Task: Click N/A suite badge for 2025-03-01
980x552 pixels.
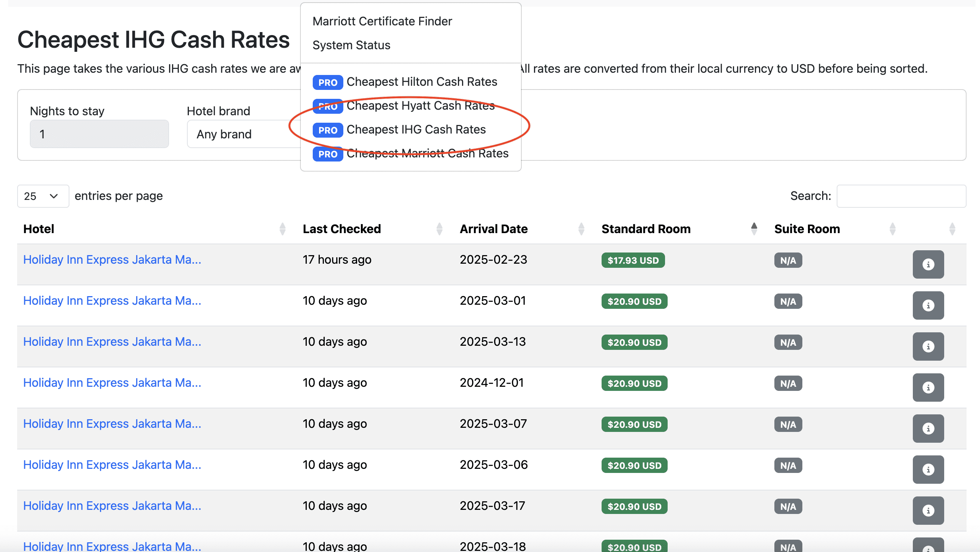Action: pos(788,301)
